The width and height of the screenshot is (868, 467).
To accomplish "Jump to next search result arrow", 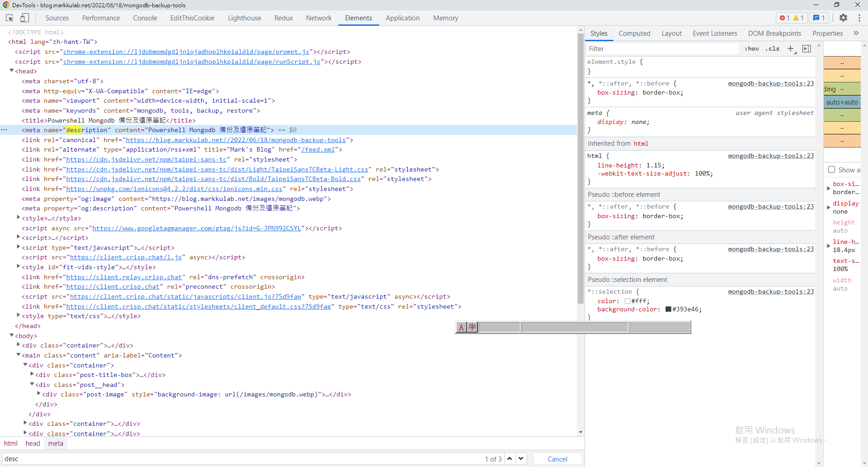I will (x=521, y=459).
